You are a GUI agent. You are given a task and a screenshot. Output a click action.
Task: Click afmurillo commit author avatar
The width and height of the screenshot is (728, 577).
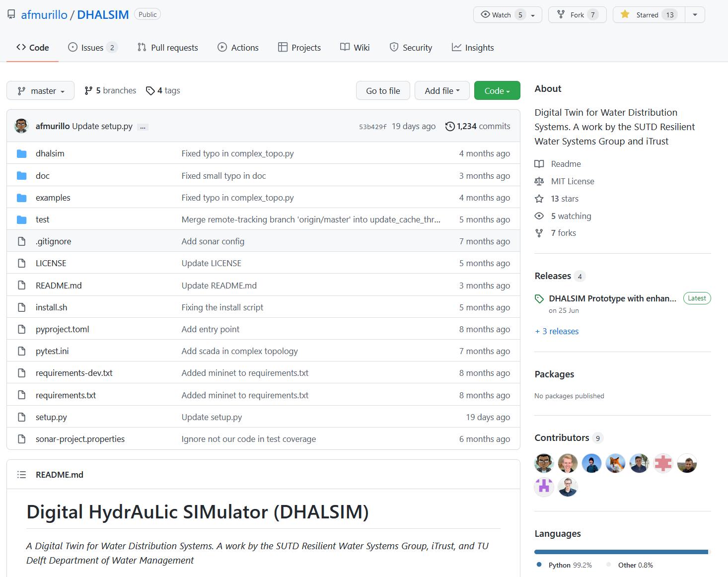coord(21,126)
